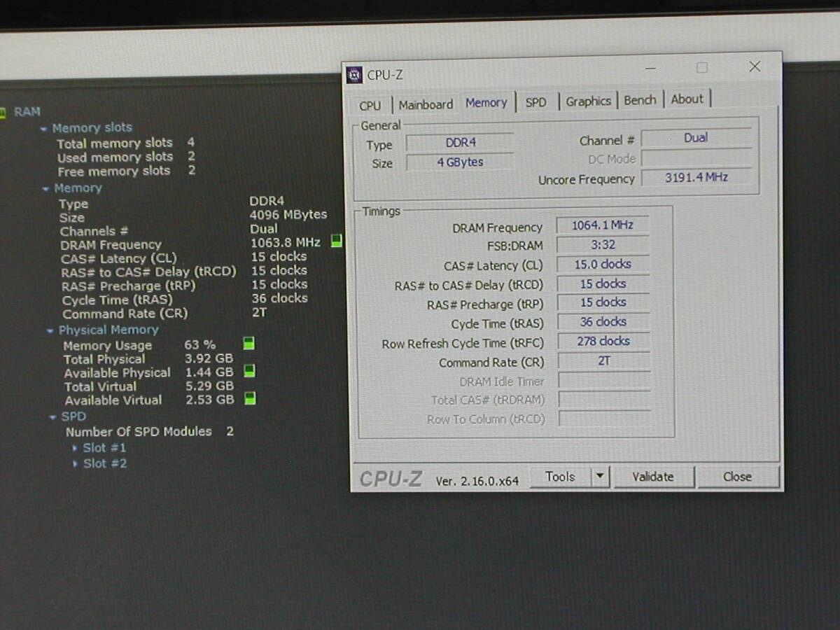Click Total Physical 3.92 GB row
This screenshot has height=630, width=840.
148,359
